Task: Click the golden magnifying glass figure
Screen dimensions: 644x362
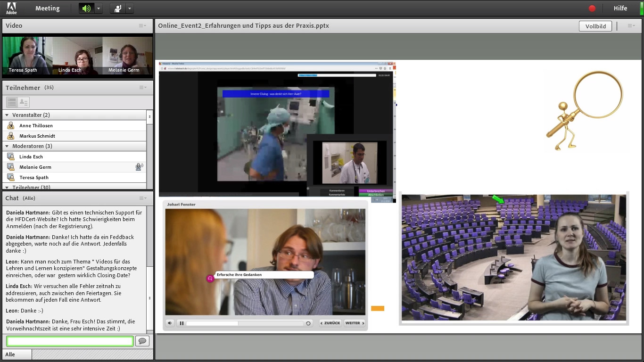Action: point(585,111)
